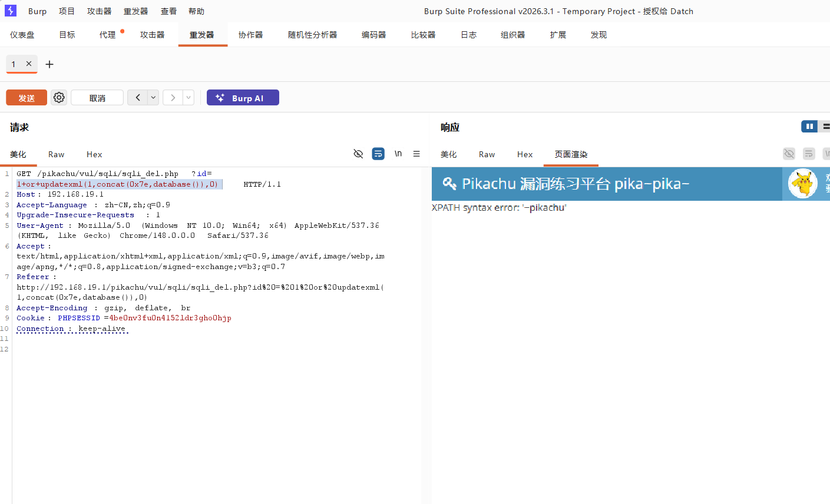Send the request with the 发送 button
Viewport: 830px width, 504px height.
27,98
